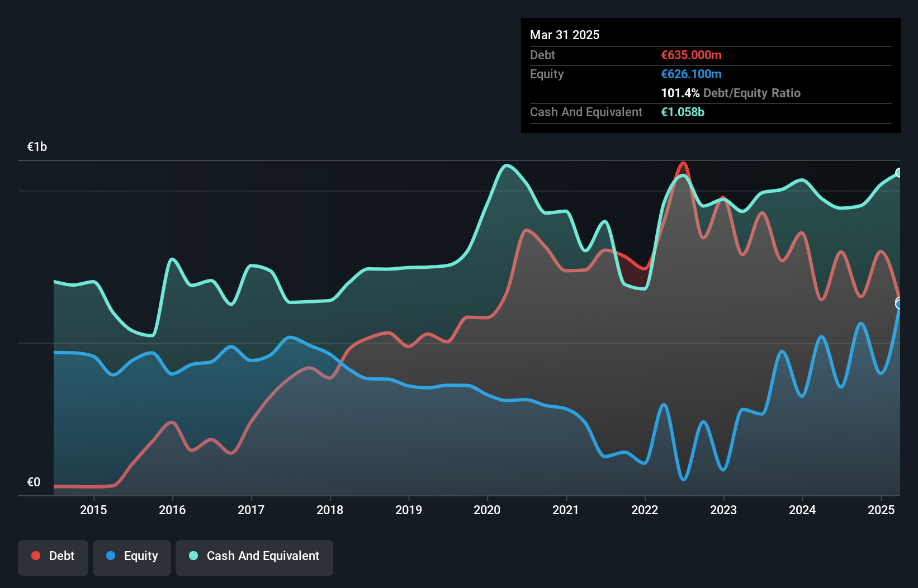Click the €626.100m Equity value
This screenshot has width=918, height=588.
(691, 74)
